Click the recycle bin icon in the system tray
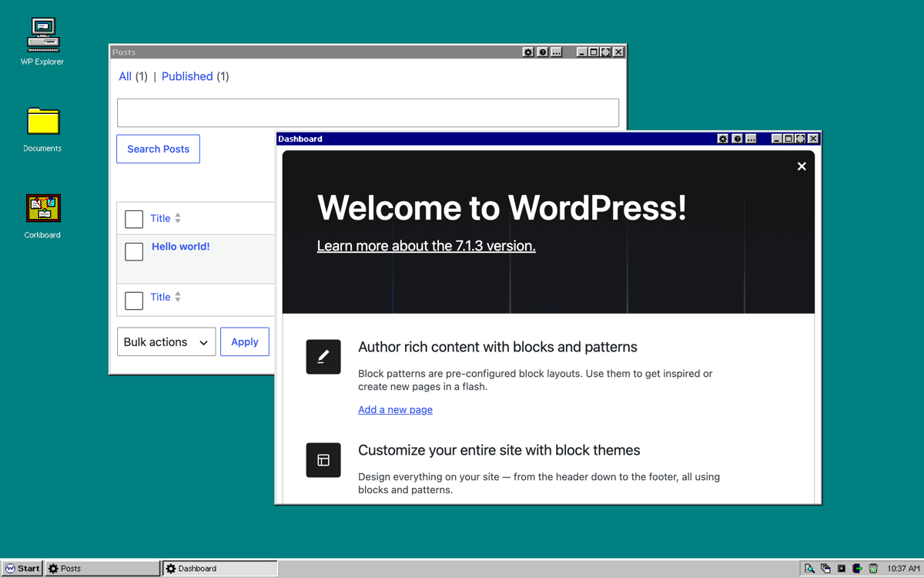924x578 pixels. [x=873, y=569]
